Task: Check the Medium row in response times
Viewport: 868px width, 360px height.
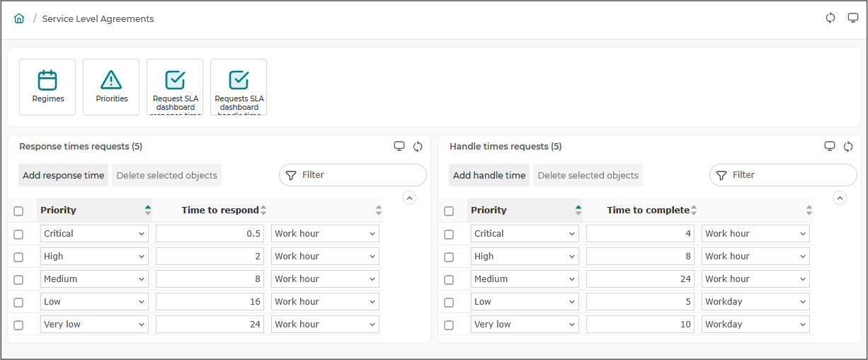Action: (x=18, y=280)
